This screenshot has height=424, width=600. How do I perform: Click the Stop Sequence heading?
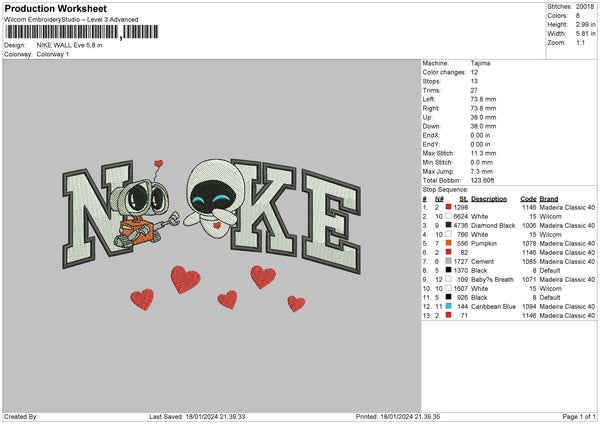click(445, 189)
